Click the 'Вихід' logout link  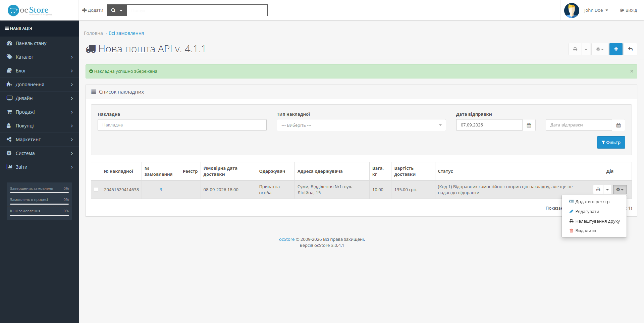pyautogui.click(x=629, y=10)
